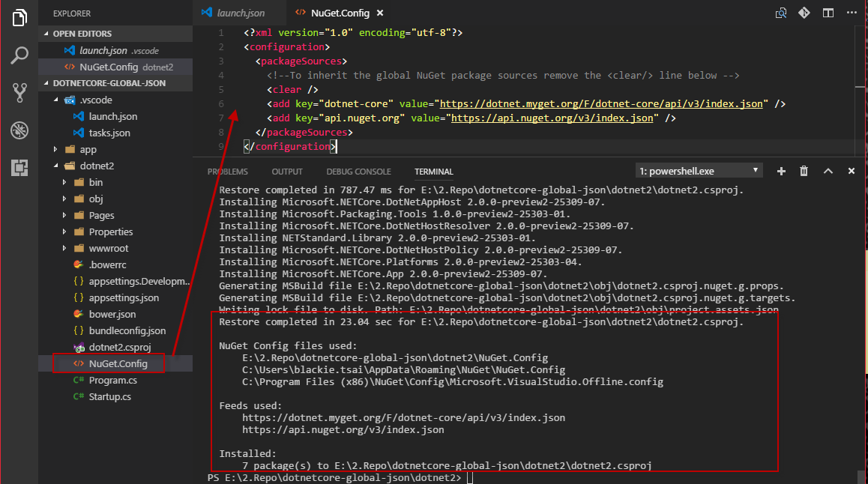The height and width of the screenshot is (484, 868).
Task: Open the powershell.exe terminal selector dropdown
Action: (699, 171)
